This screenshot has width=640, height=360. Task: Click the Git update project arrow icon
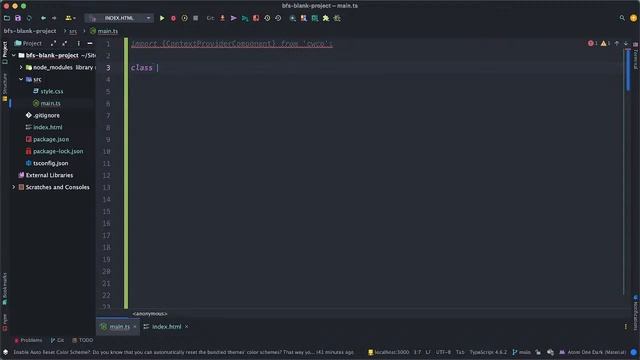click(222, 18)
